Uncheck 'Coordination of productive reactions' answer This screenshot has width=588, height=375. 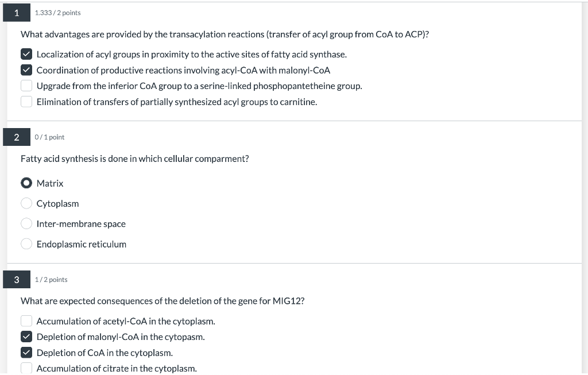pyautogui.click(x=26, y=69)
